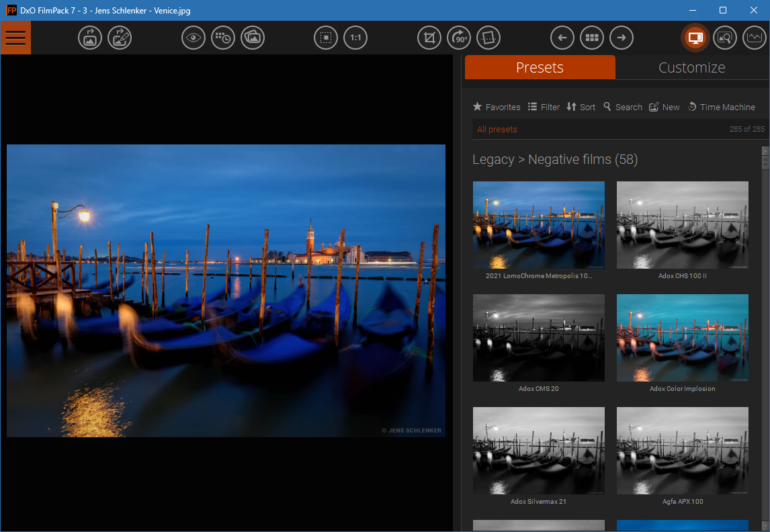Go to the previous image arrow

pyautogui.click(x=562, y=38)
